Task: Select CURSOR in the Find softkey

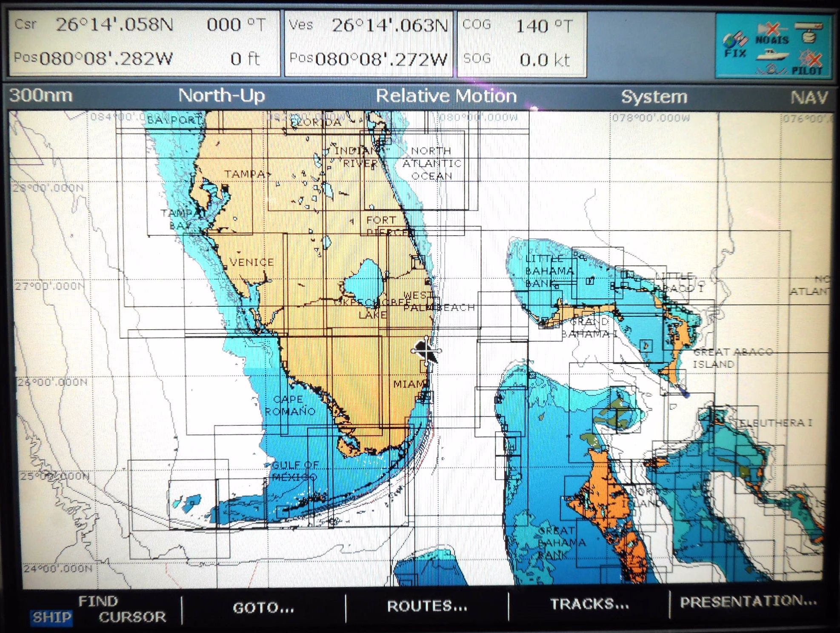Action: click(132, 617)
